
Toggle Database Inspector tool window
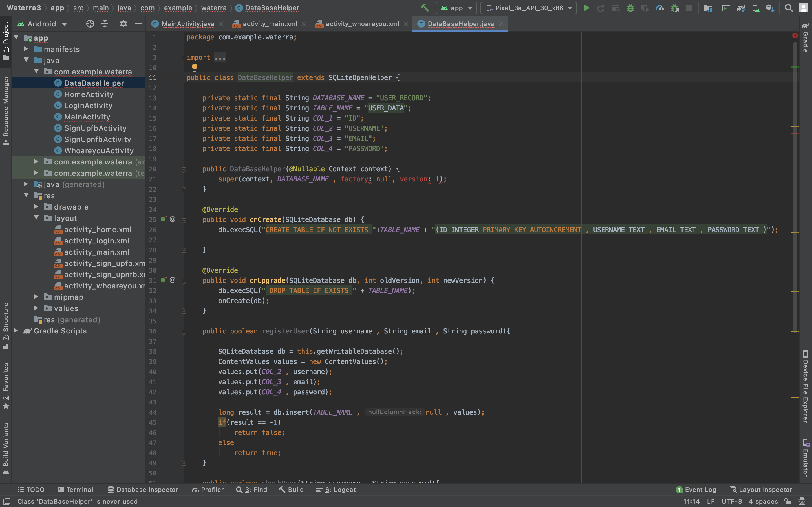click(143, 490)
